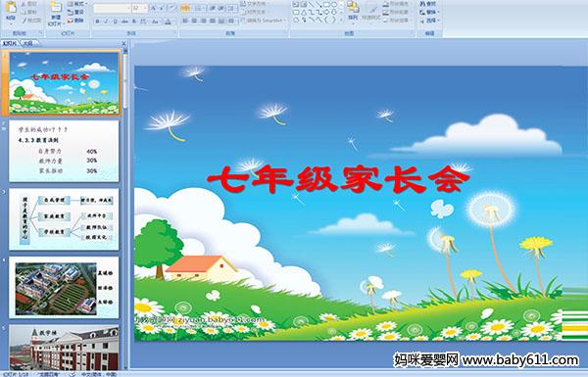Switch to the Slides tab in slide pane

(10, 43)
